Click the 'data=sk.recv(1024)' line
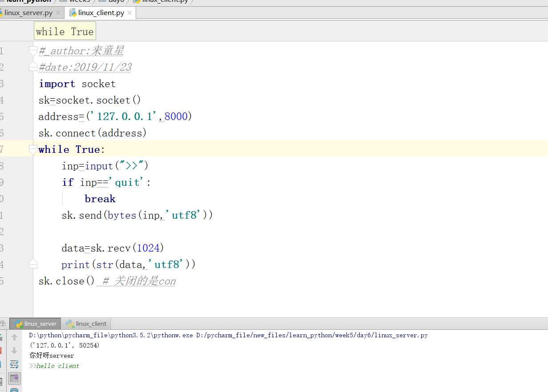548x392 pixels. 113,248
